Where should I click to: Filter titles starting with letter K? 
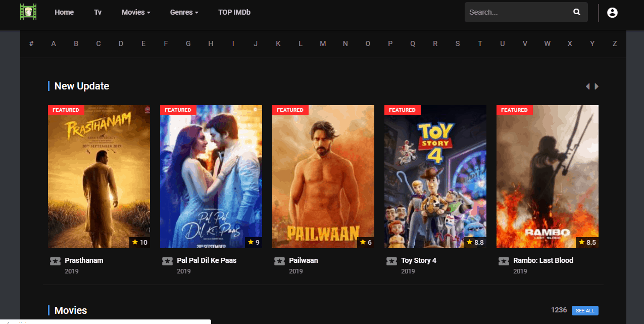coord(278,43)
